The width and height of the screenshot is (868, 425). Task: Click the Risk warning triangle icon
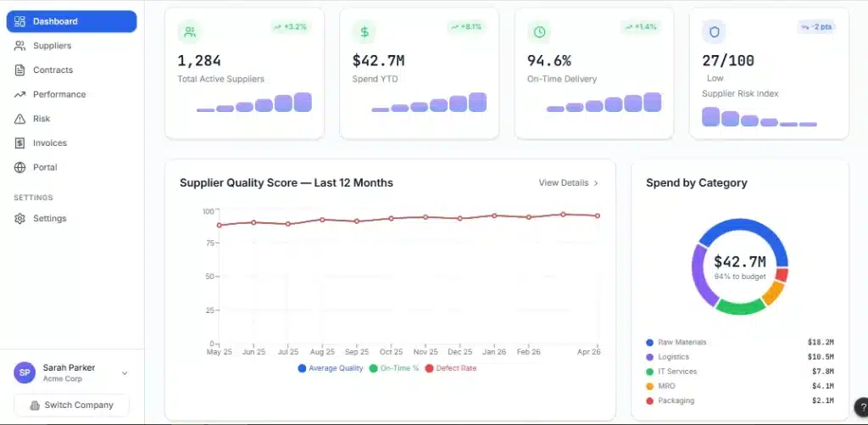pyautogui.click(x=20, y=120)
